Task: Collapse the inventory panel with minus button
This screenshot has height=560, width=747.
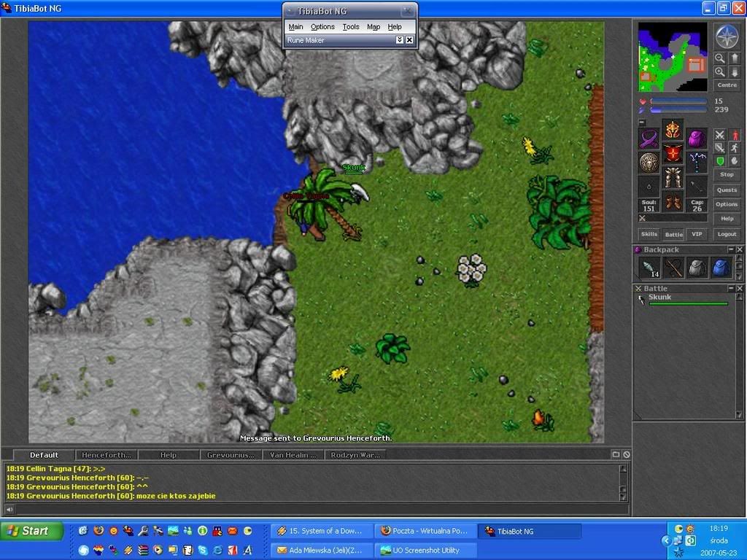Action: (642, 122)
